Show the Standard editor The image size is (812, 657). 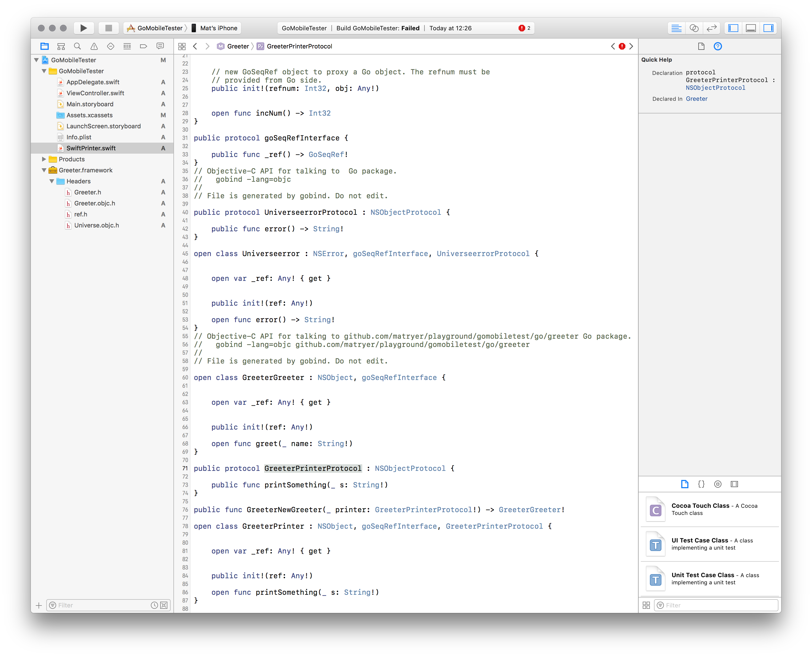676,28
